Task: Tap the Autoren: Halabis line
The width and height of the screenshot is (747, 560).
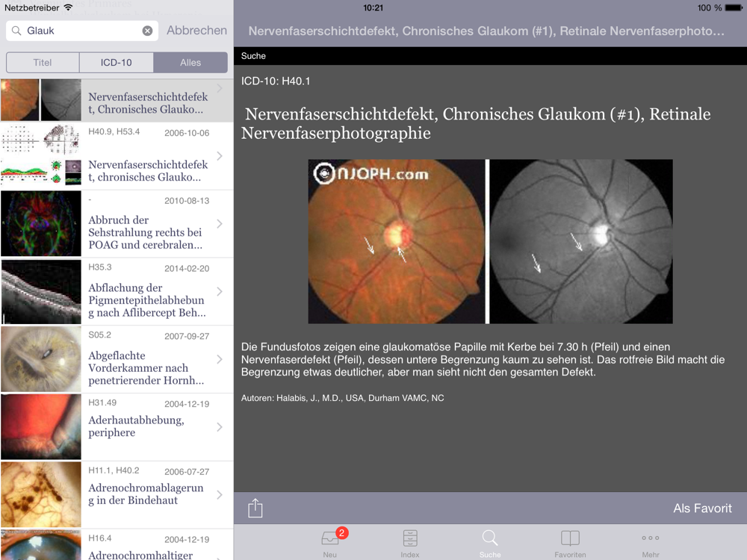Action: 343,398
